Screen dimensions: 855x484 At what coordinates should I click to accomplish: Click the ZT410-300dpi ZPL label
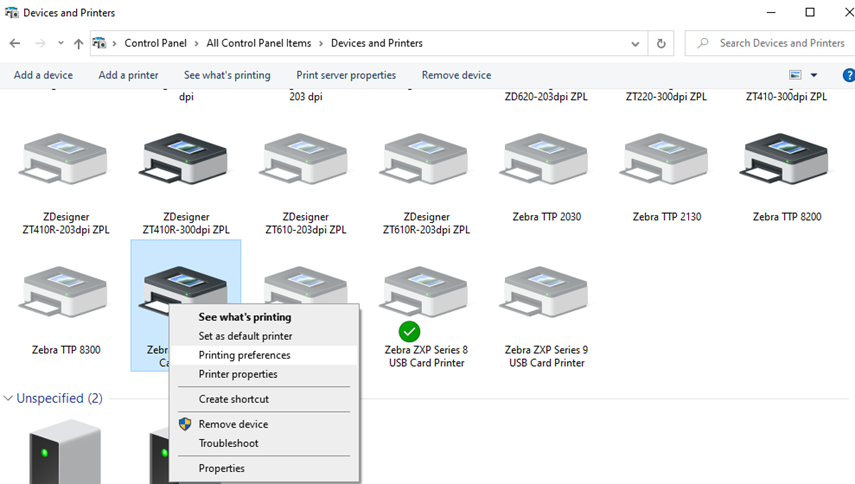click(x=786, y=96)
